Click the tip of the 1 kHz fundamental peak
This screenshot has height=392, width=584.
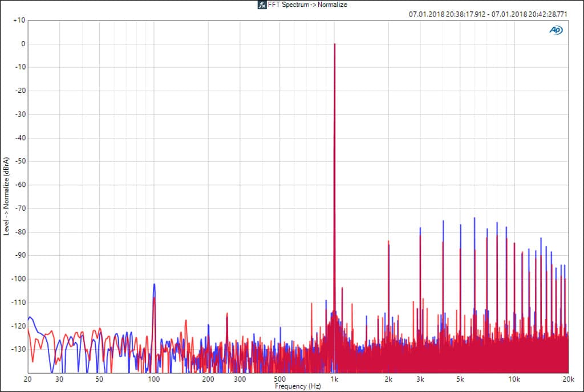pos(335,44)
